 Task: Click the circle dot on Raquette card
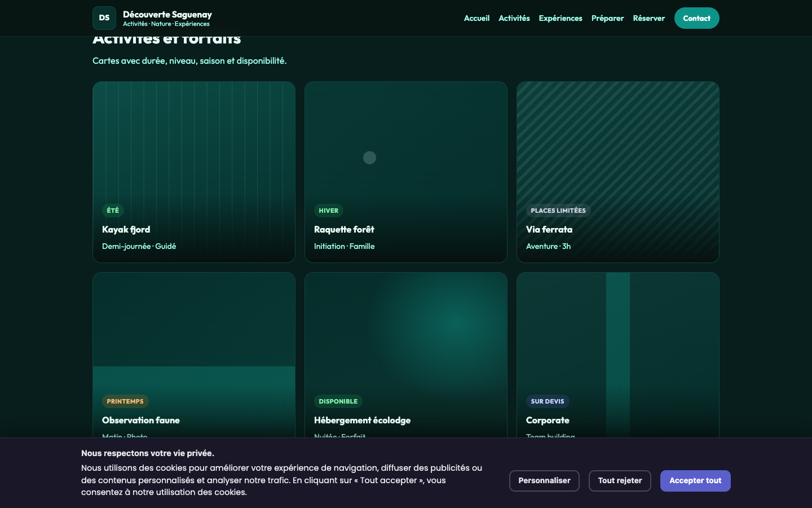[369, 157]
